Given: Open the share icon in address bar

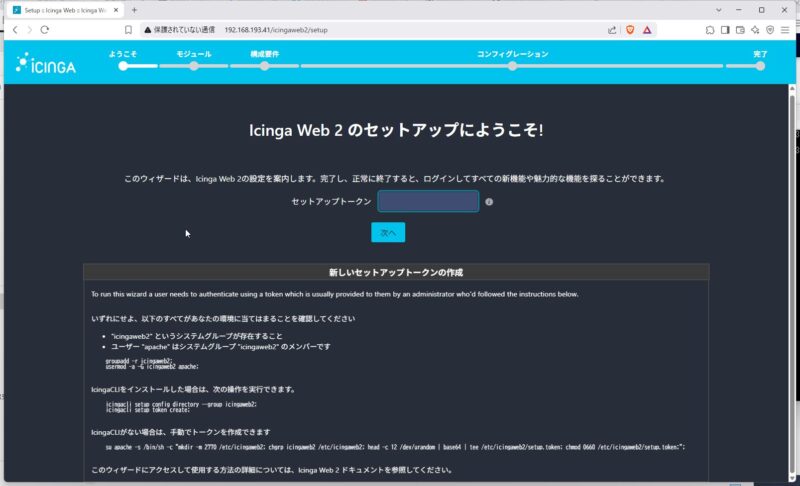Looking at the screenshot, I should (x=612, y=30).
